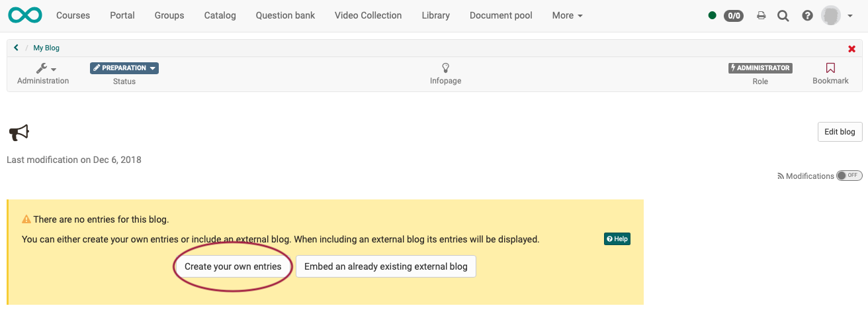Click the OpenOlat infinity logo
Screen dimensions: 868x320
[x=25, y=15]
